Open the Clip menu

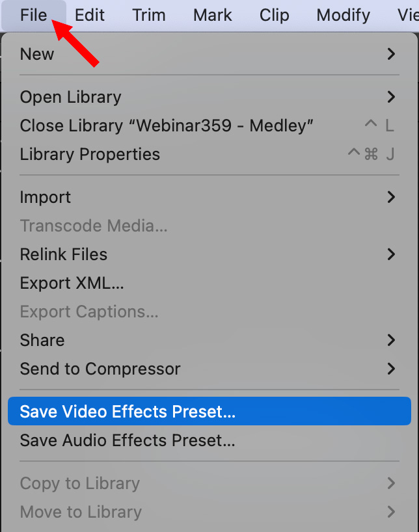tap(274, 15)
